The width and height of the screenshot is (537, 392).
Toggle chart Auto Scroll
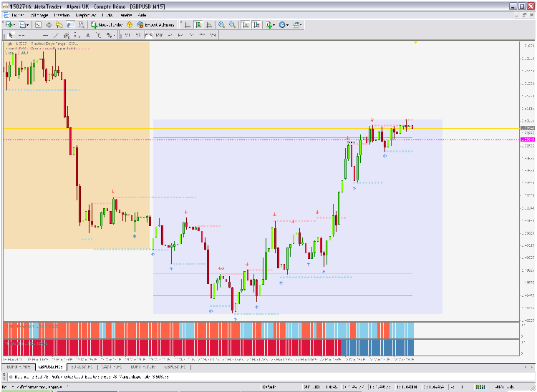coord(245,24)
